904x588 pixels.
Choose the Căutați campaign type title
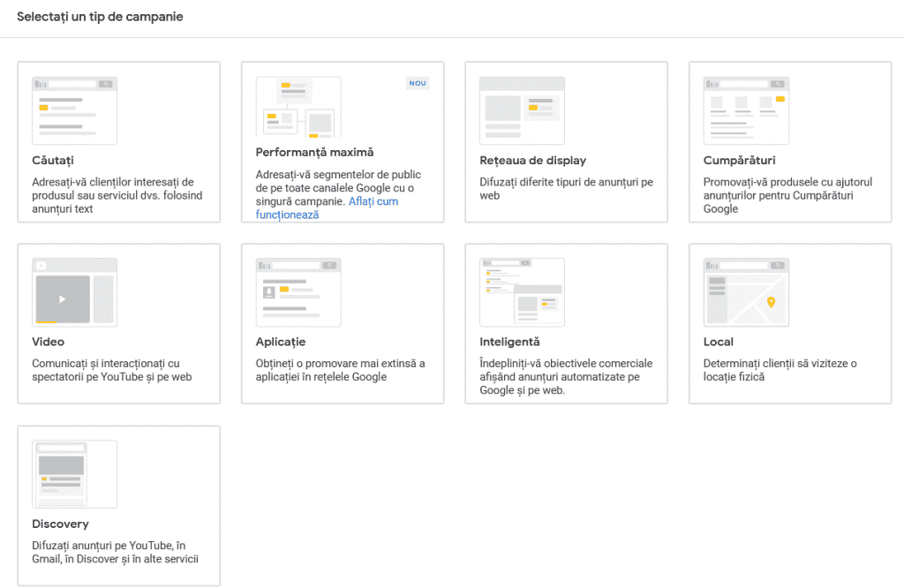[53, 160]
